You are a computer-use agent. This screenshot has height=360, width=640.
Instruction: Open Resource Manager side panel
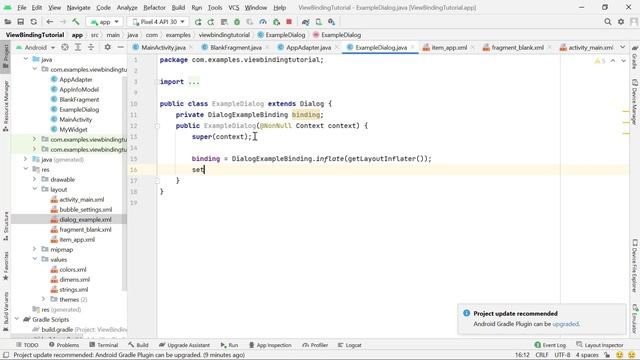[x=6, y=105]
